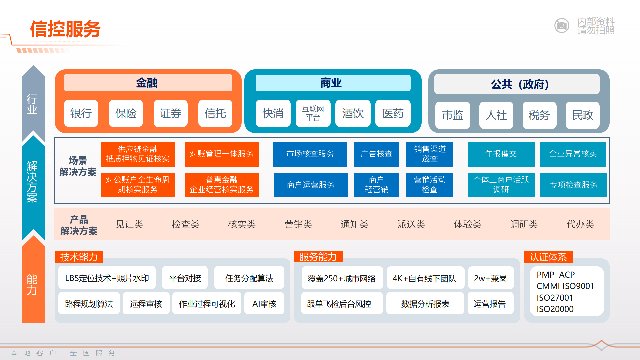Click the 作业过程可视化 box
Viewport: 640px width, 360px height.
point(207,303)
